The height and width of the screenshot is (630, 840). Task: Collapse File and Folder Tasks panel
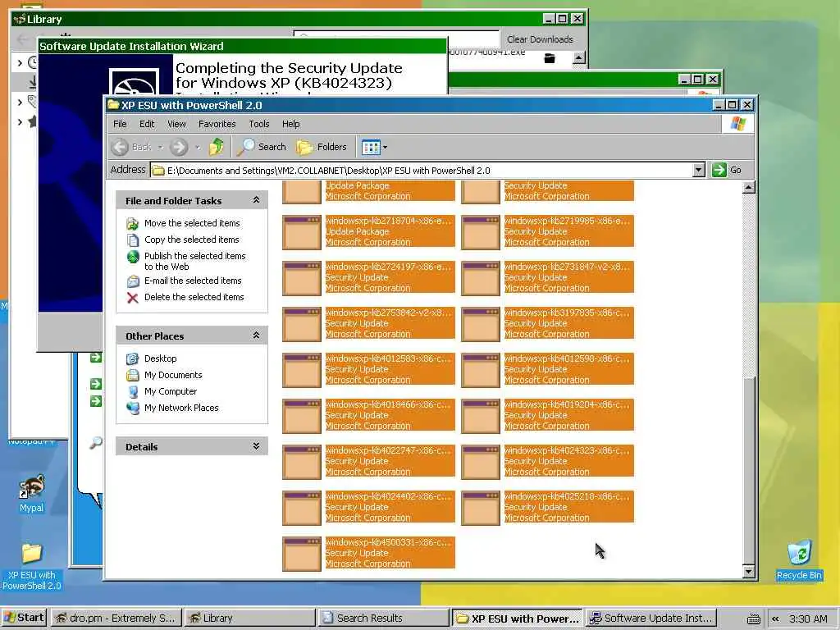point(256,200)
